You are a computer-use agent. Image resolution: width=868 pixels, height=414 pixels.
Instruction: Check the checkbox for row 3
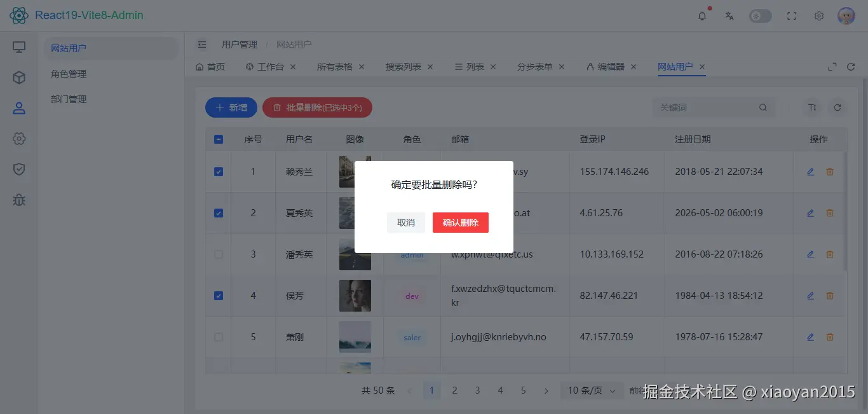pos(219,254)
